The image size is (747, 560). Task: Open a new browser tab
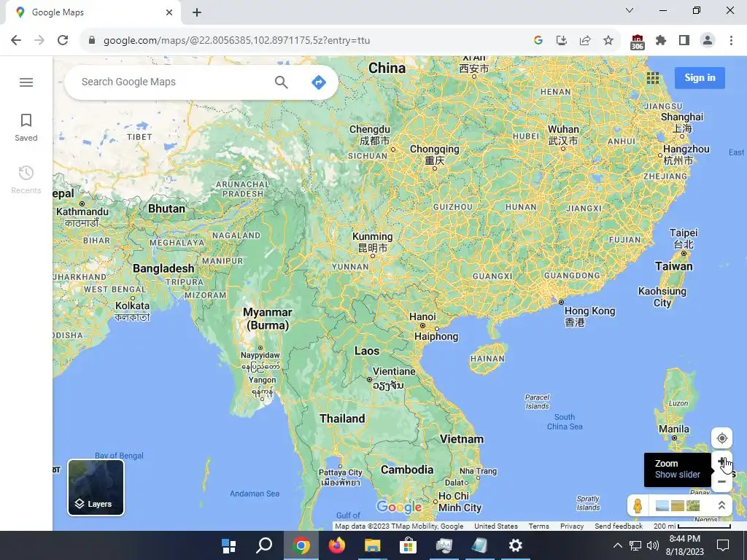click(x=197, y=12)
